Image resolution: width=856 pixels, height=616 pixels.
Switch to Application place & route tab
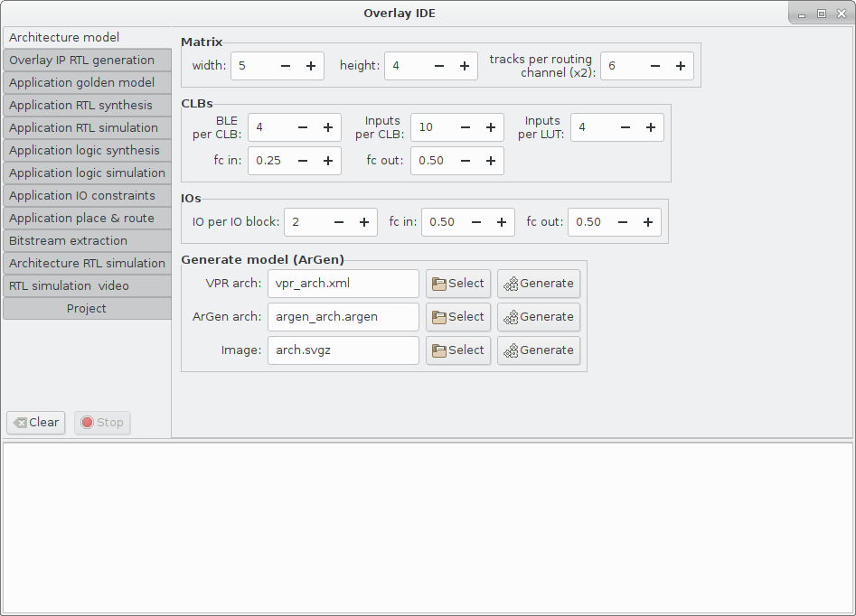click(x=87, y=219)
